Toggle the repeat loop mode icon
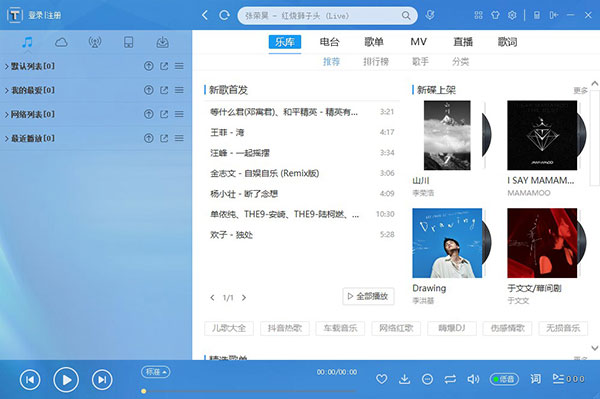Image resolution: width=600 pixels, height=399 pixels. click(x=450, y=379)
